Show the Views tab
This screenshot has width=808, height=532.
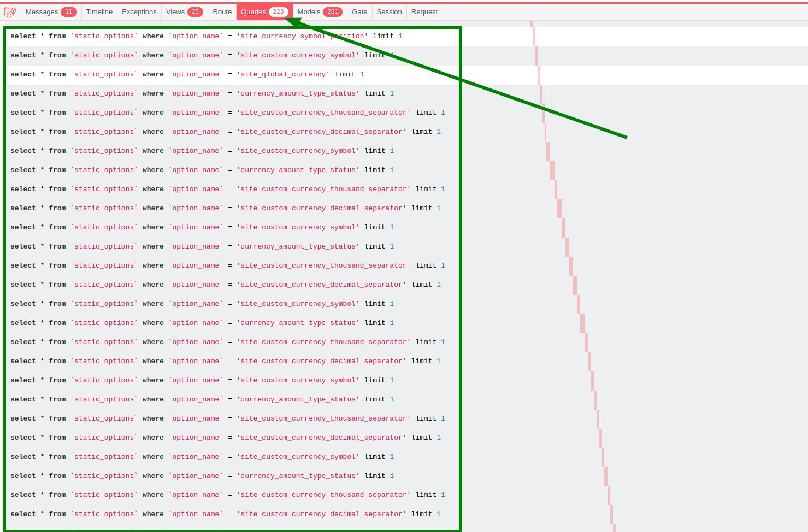pyautogui.click(x=175, y=11)
